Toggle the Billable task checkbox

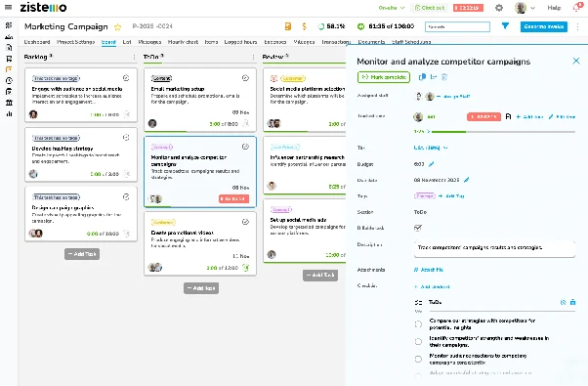(418, 228)
